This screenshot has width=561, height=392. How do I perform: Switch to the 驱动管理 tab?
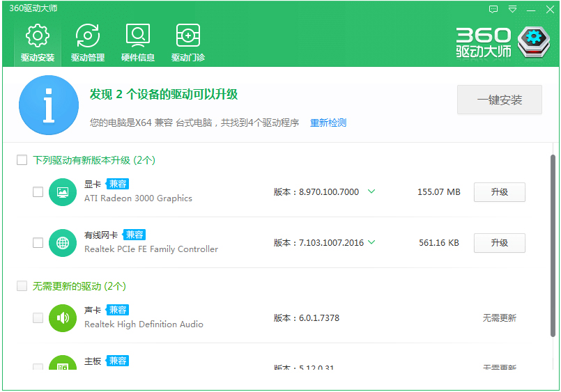(88, 43)
